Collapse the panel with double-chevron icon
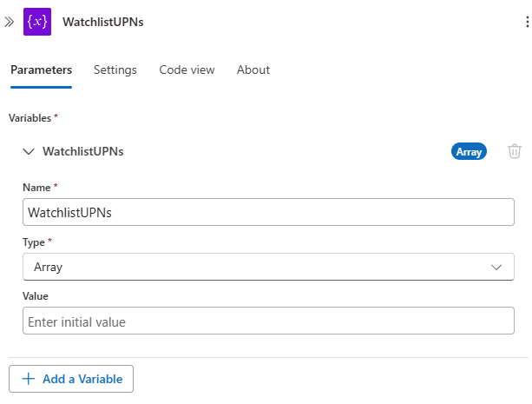 pos(10,22)
